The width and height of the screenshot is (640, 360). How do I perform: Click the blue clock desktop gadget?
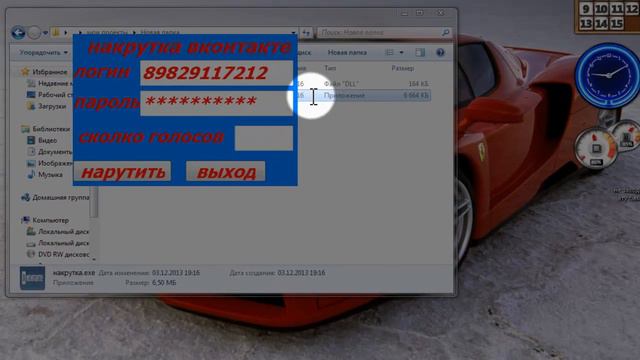click(x=608, y=75)
